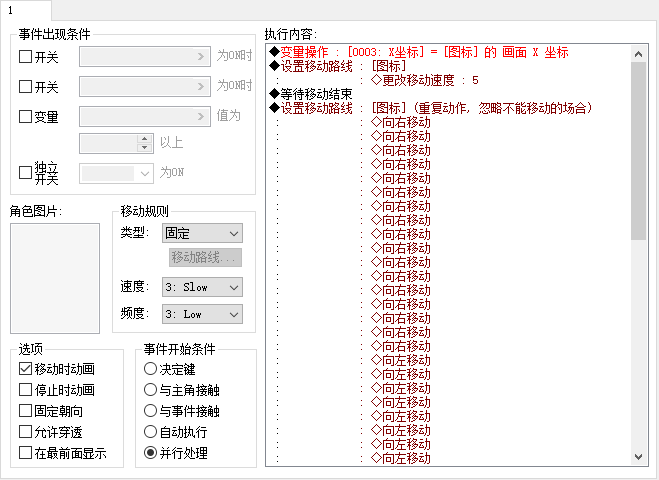
Task: Open the second 开关 selection field
Action: point(145,87)
